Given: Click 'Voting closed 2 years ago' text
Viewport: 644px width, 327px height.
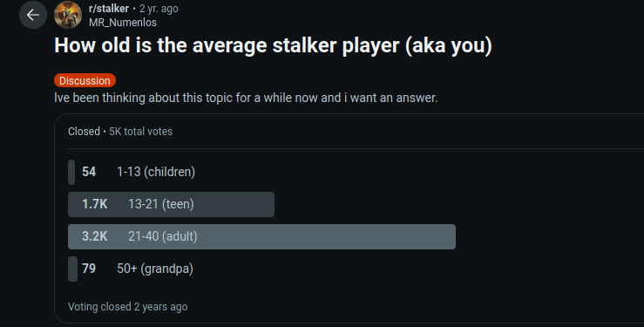Looking at the screenshot, I should pos(128,307).
